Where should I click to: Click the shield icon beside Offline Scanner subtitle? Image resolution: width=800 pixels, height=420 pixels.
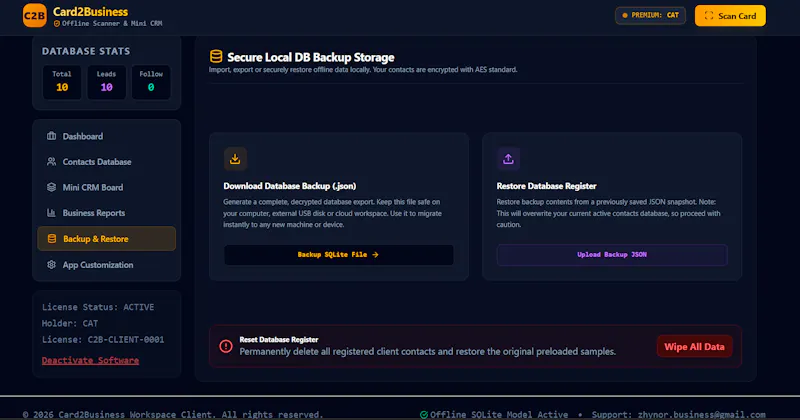tap(57, 23)
